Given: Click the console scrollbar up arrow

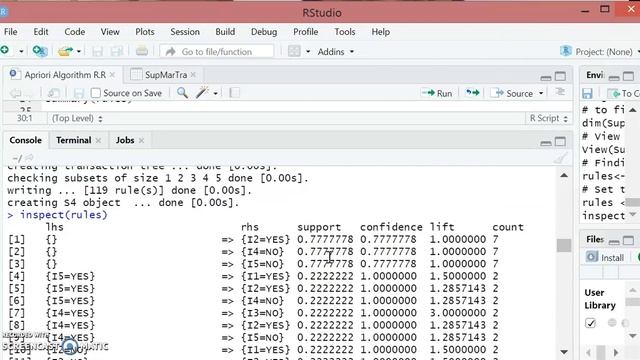Looking at the screenshot, I should [564, 176].
